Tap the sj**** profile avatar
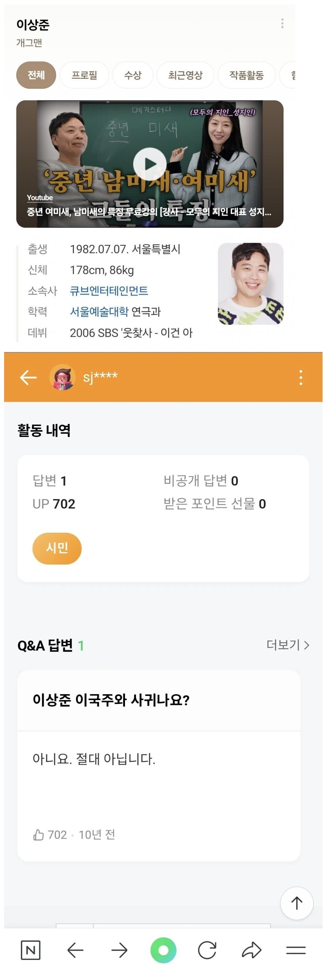327x980 pixels. [x=62, y=377]
